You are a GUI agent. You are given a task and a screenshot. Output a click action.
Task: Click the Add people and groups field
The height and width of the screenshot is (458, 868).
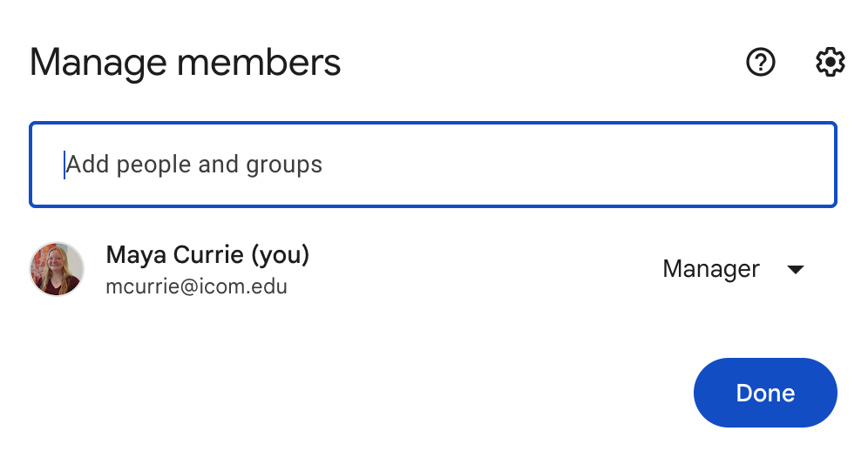tap(433, 165)
